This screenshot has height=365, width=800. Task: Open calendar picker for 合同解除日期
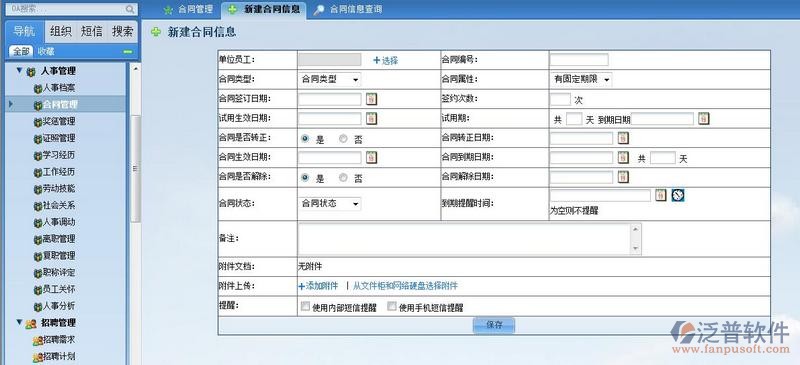coord(623,177)
